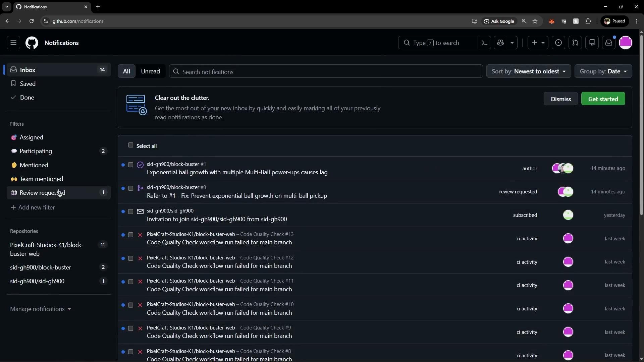
Task: Select the Review requested filter
Action: click(59, 193)
